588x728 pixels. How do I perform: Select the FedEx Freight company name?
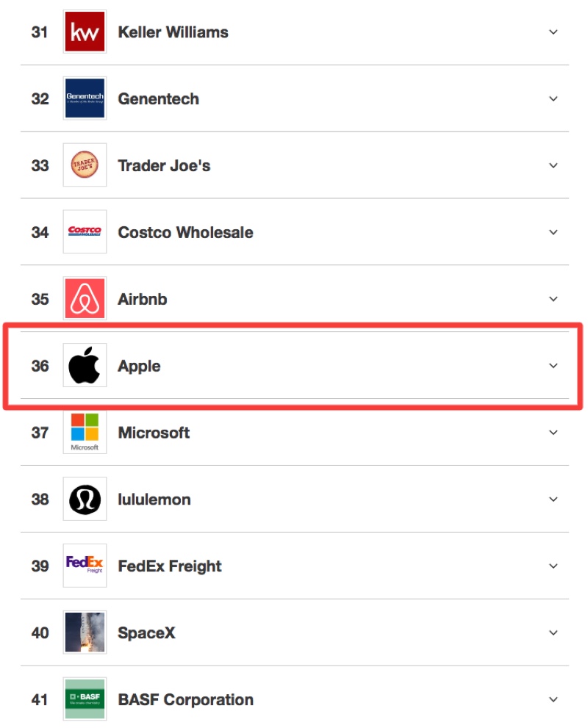point(170,566)
